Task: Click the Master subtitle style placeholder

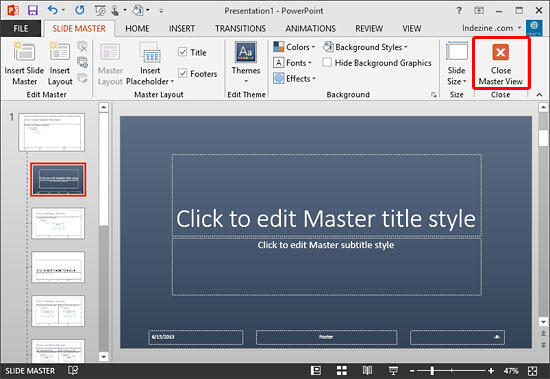Action: (327, 267)
